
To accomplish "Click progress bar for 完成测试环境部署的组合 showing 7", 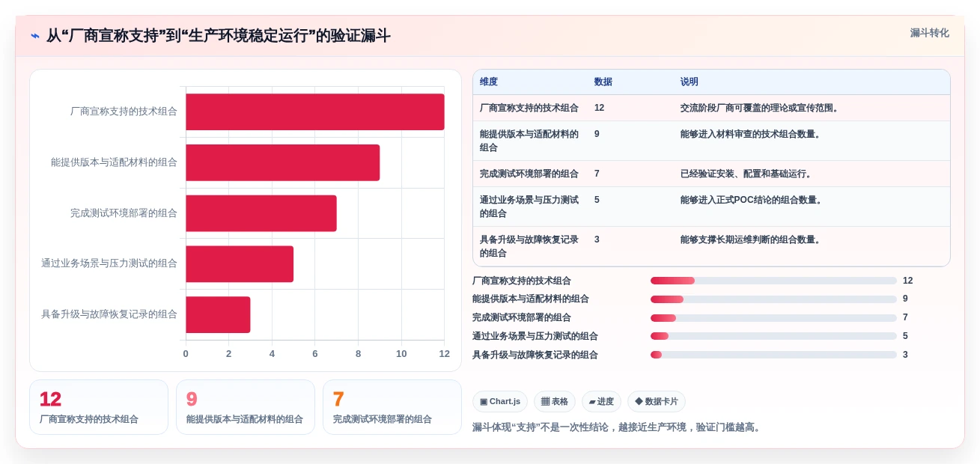I will coord(773,317).
